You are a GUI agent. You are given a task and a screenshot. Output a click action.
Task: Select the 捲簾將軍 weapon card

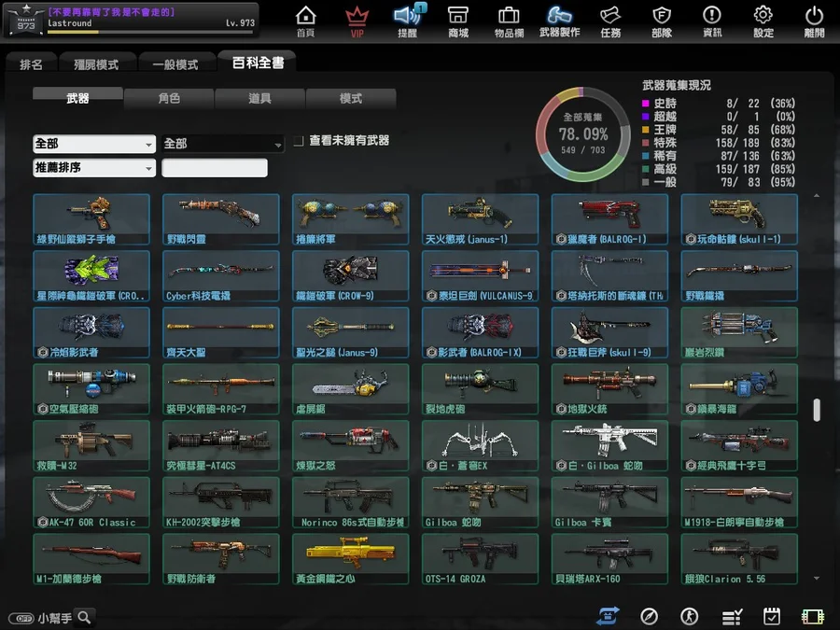350,219
